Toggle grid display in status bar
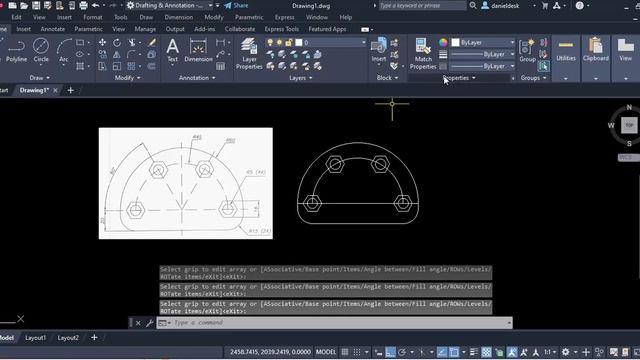The height and width of the screenshot is (360, 640). (345, 352)
